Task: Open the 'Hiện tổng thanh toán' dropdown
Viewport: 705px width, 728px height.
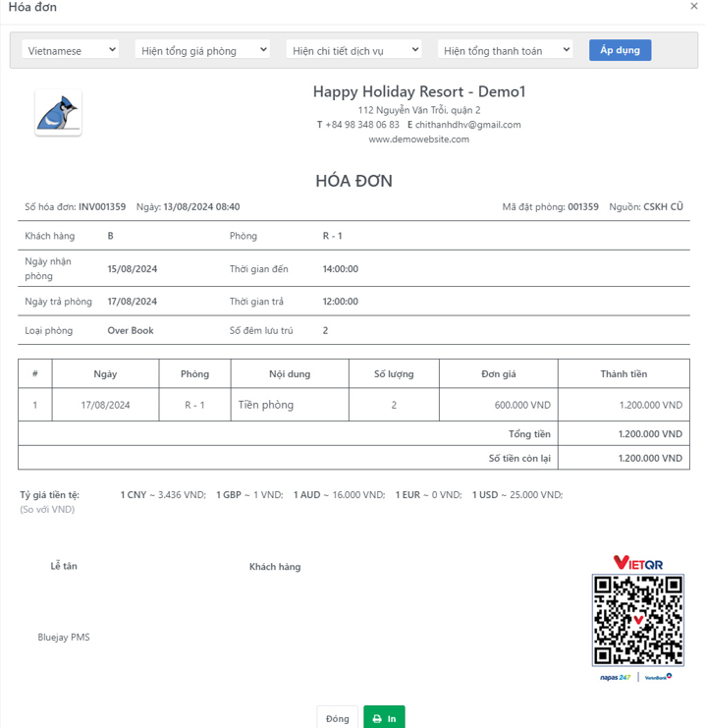Action: [x=505, y=50]
